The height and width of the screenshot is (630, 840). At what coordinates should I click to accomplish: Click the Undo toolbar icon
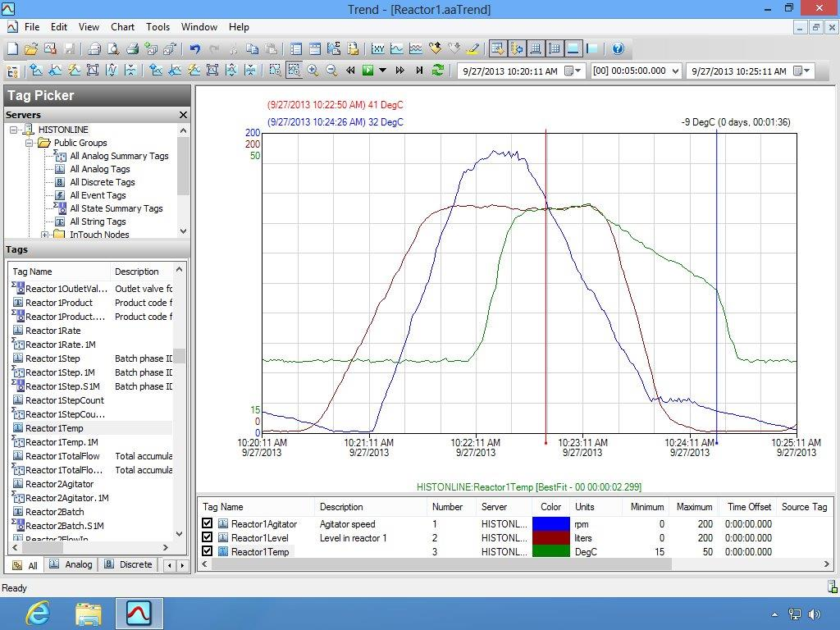coord(195,49)
